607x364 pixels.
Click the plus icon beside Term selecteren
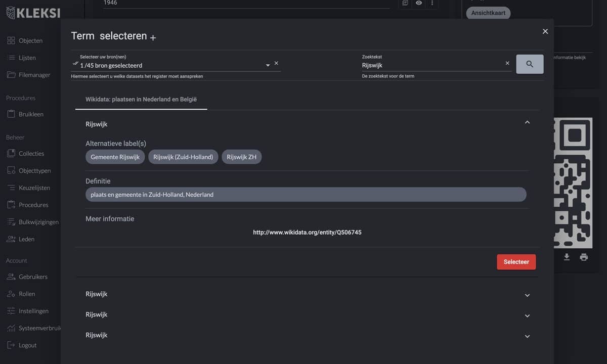(153, 38)
